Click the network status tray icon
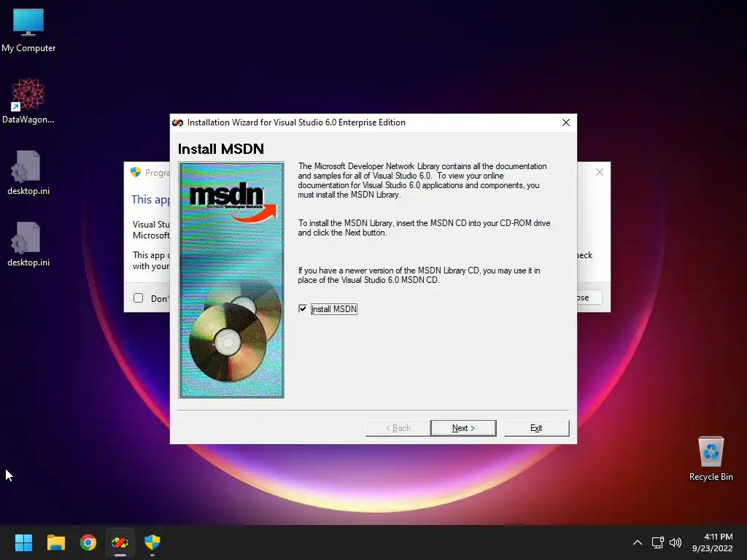 click(658, 542)
